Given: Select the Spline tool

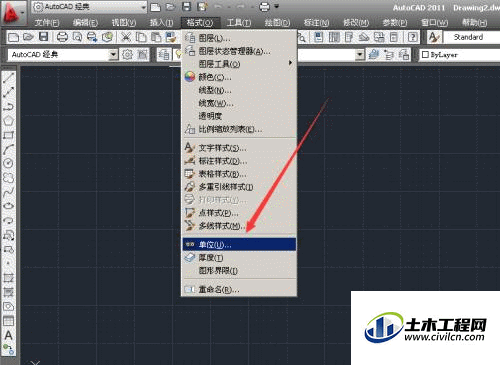Looking at the screenshot, I should [x=8, y=192].
